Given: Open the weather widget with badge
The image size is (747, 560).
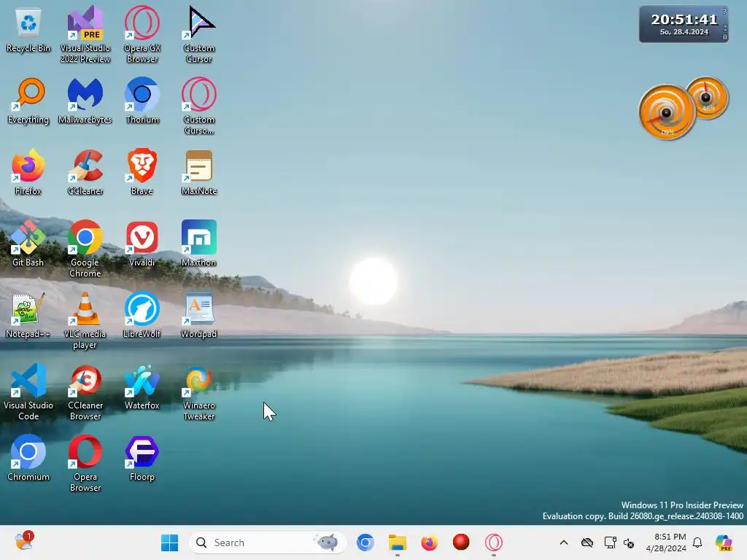Looking at the screenshot, I should tap(23, 542).
